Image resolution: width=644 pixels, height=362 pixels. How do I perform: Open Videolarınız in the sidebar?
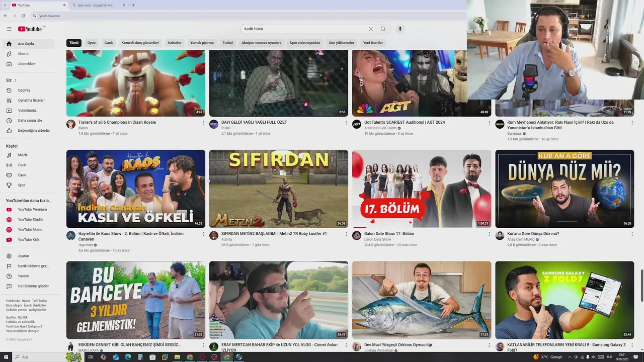pyautogui.click(x=29, y=111)
